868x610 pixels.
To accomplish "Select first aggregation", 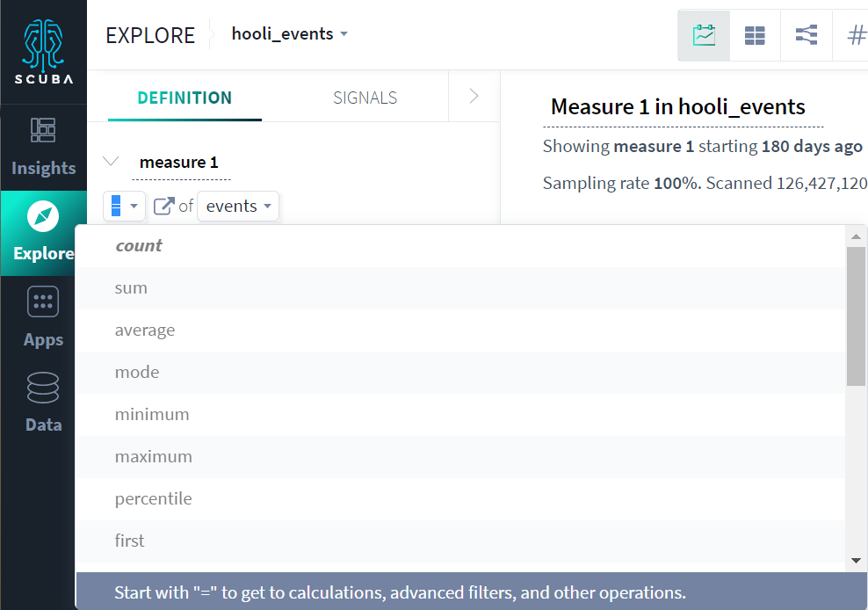I will click(x=460, y=541).
